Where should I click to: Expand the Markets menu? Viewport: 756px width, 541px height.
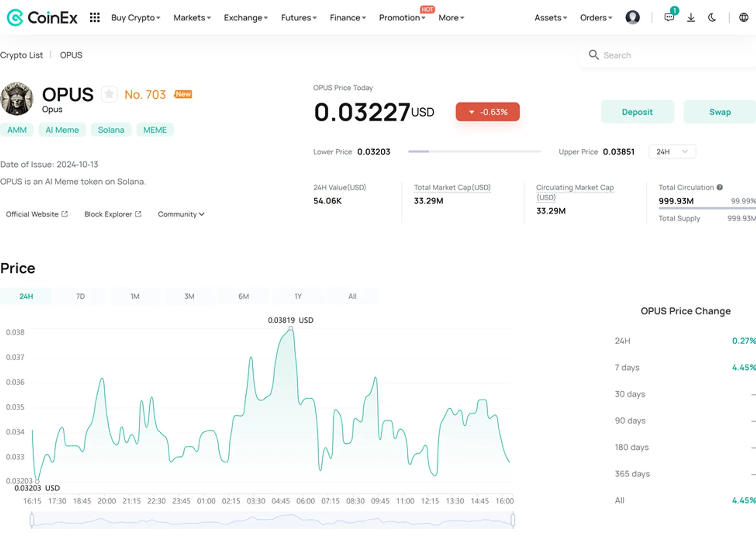point(192,17)
